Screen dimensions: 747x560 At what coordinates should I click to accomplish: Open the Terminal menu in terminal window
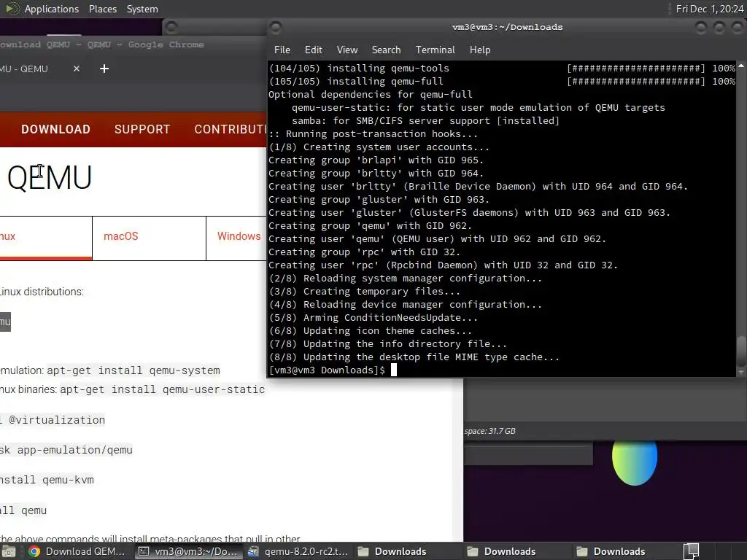pos(435,50)
